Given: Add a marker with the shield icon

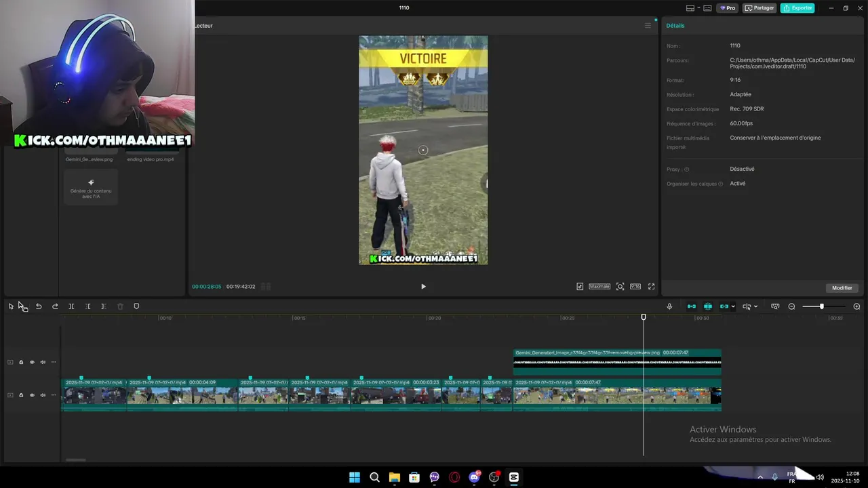Looking at the screenshot, I should [x=136, y=306].
